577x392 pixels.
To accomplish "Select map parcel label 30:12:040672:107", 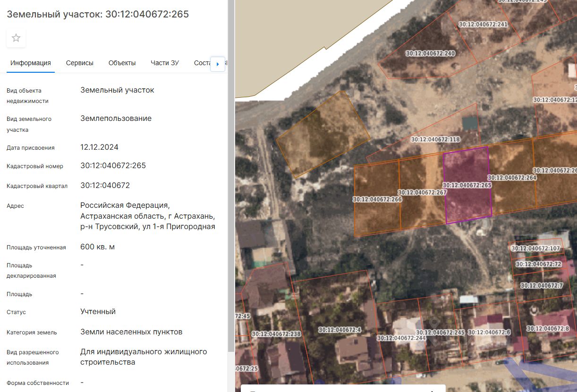I will (535, 248).
